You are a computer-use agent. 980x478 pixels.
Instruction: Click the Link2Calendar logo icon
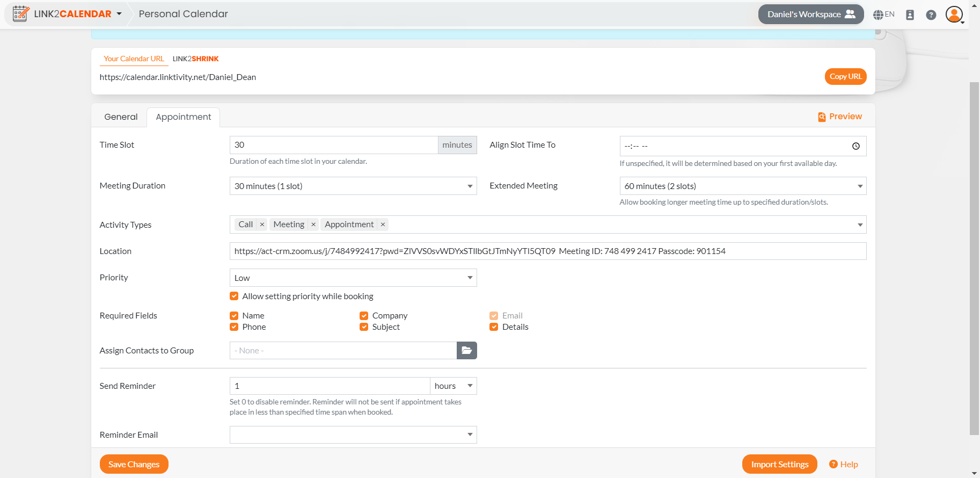pos(21,14)
